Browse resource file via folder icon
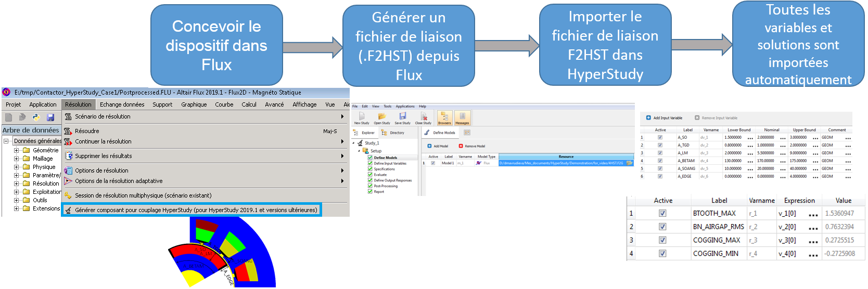 coord(630,163)
